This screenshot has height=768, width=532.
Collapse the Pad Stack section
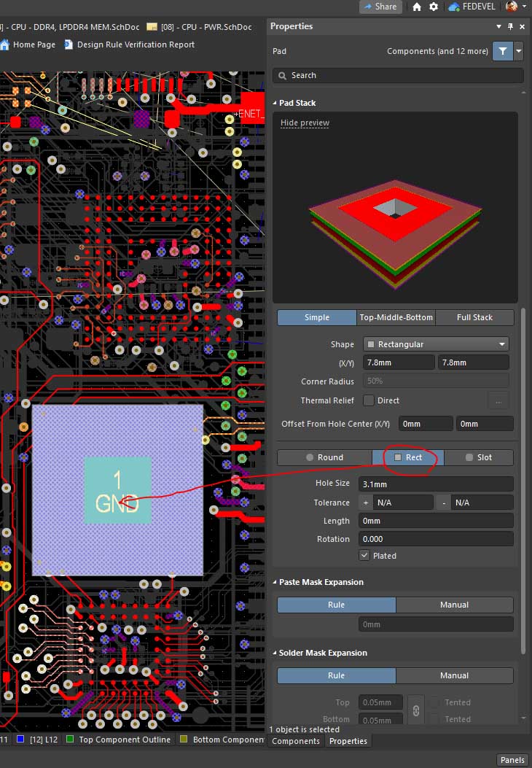pyautogui.click(x=275, y=104)
